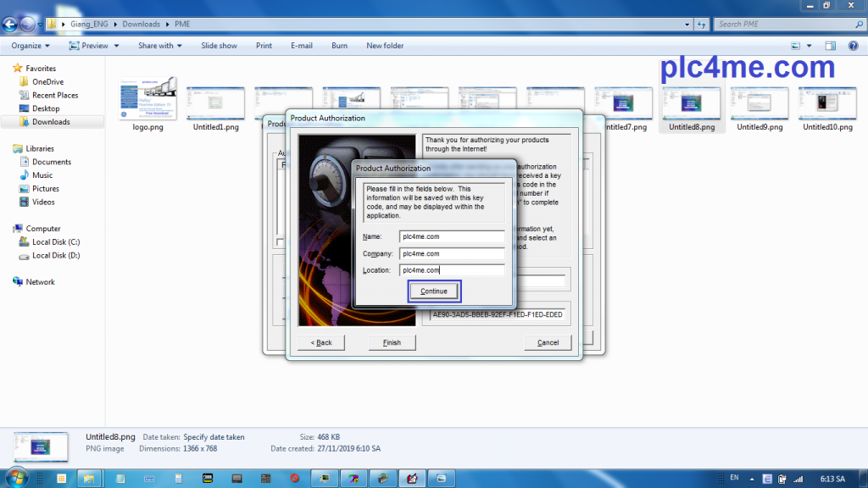Image resolution: width=868 pixels, height=488 pixels.
Task: Open the Share with dropdown
Action: tap(160, 46)
